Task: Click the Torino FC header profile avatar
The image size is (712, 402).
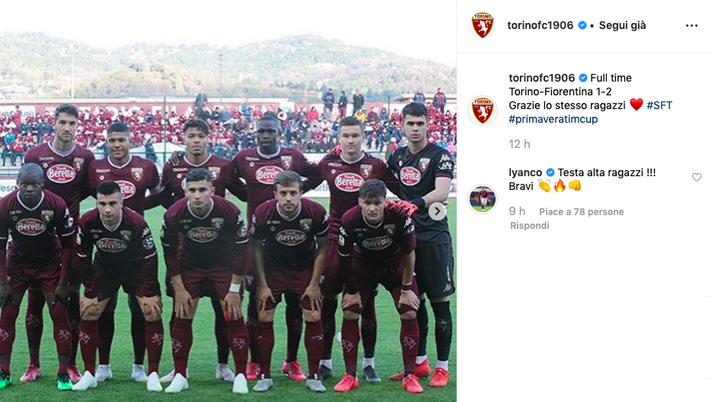Action: click(482, 25)
